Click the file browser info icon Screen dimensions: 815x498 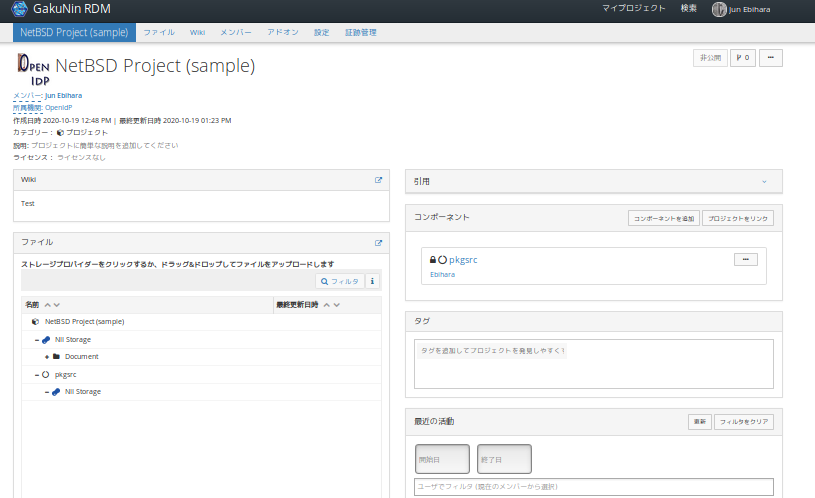pos(372,281)
